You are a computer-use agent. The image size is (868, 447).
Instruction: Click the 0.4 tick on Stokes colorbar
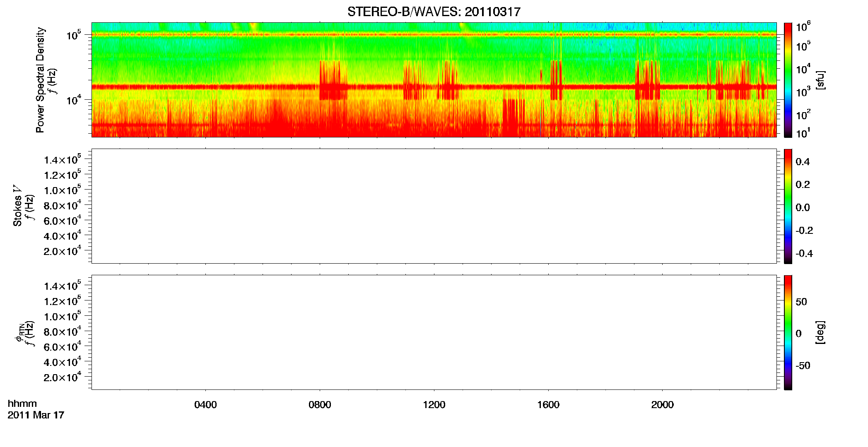pyautogui.click(x=803, y=162)
